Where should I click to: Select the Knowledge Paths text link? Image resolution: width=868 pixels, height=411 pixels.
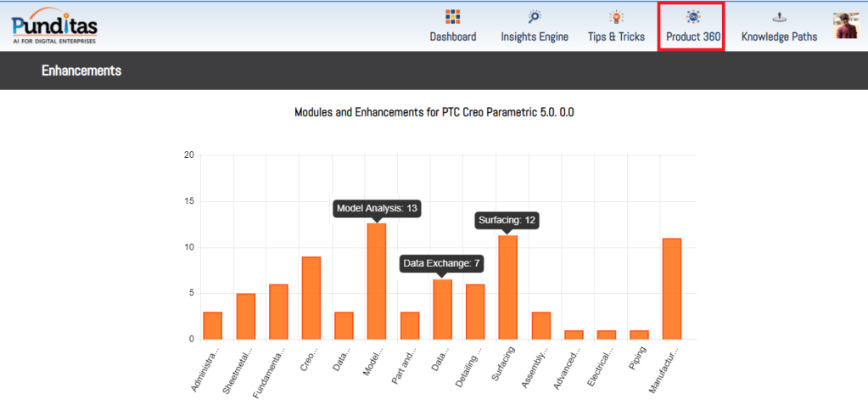[779, 37]
